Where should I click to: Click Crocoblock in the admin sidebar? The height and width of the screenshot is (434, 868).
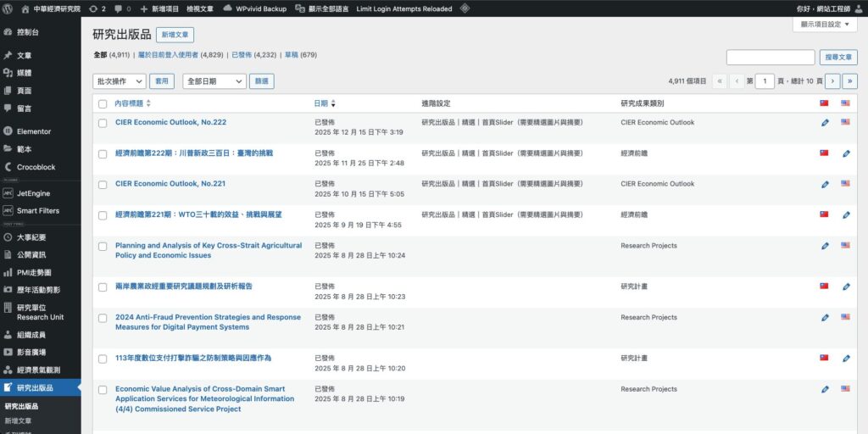point(36,167)
